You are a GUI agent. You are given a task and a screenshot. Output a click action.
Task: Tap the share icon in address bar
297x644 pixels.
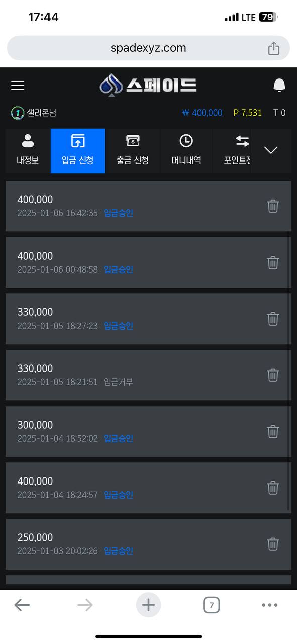[273, 48]
